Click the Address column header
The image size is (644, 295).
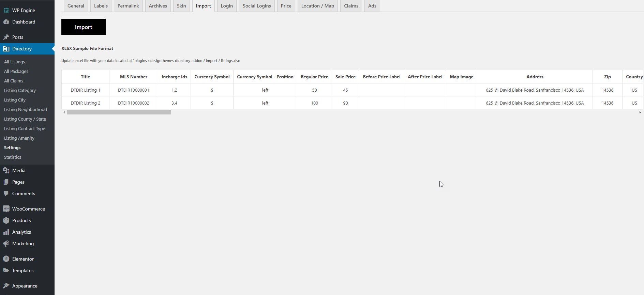tap(535, 77)
